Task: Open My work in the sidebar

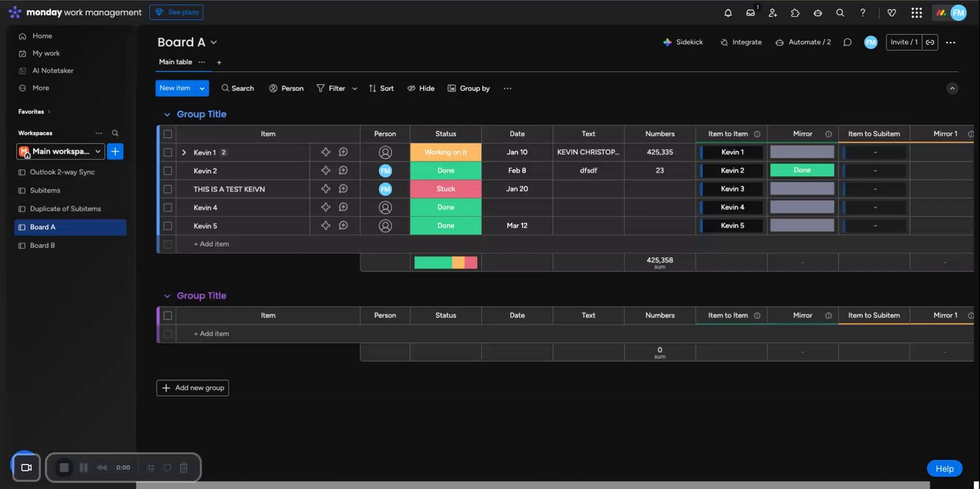Action: (x=46, y=53)
